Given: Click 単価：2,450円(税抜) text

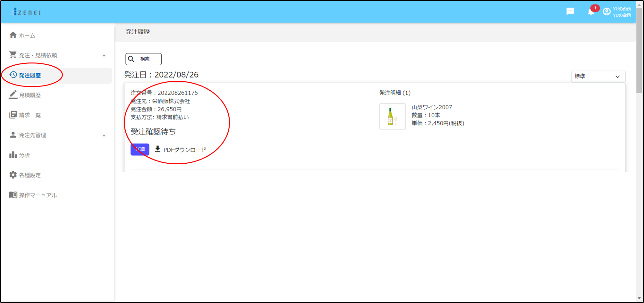Looking at the screenshot, I should pyautogui.click(x=438, y=123).
